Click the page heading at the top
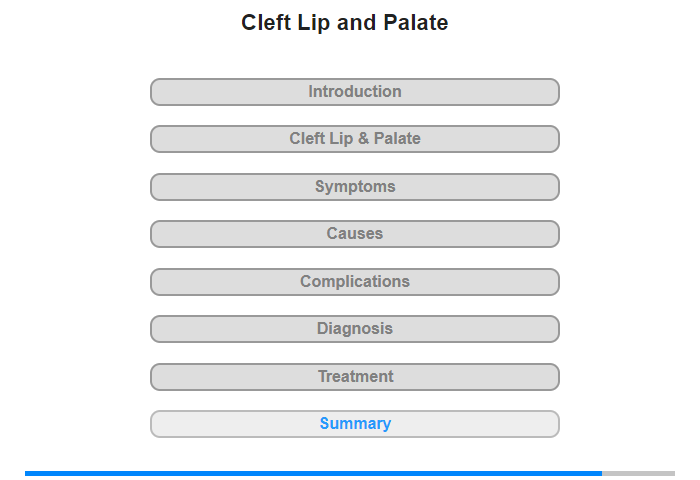The image size is (700, 480). [x=345, y=22]
